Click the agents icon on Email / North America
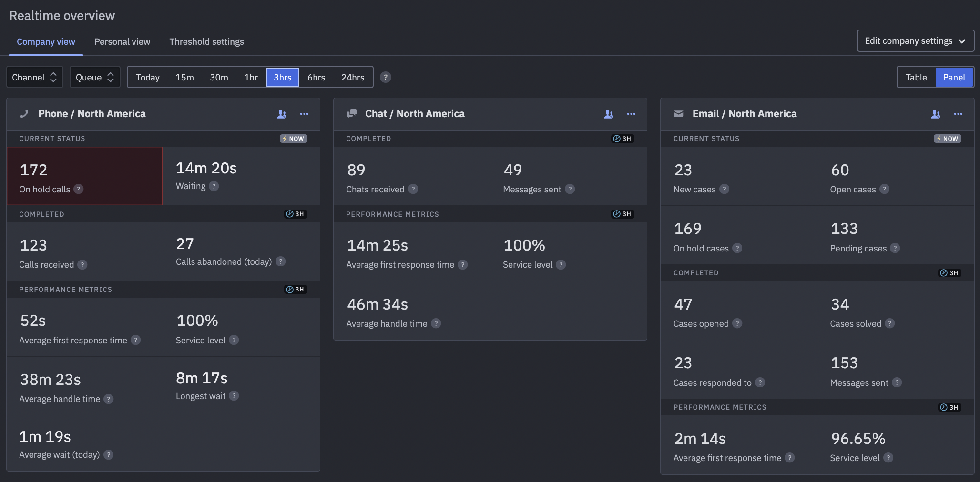 (936, 114)
